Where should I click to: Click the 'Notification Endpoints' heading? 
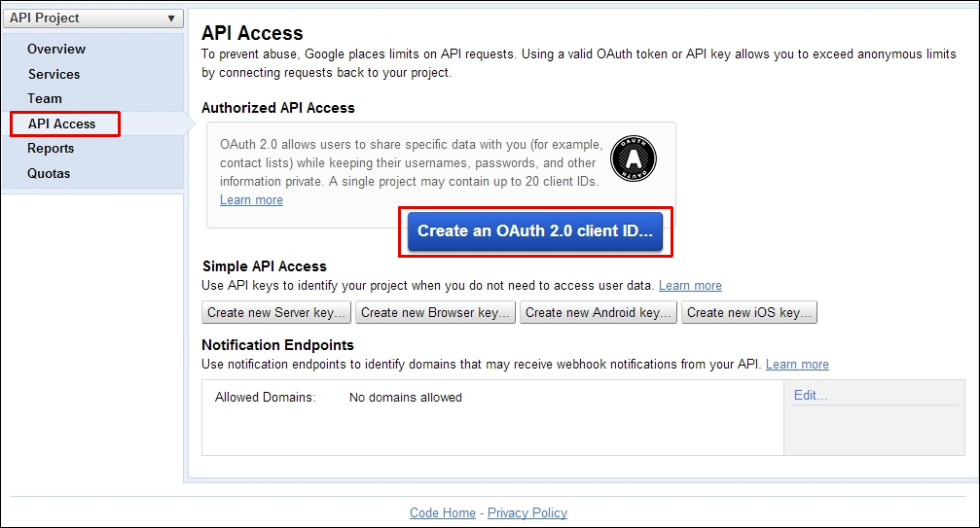point(277,345)
